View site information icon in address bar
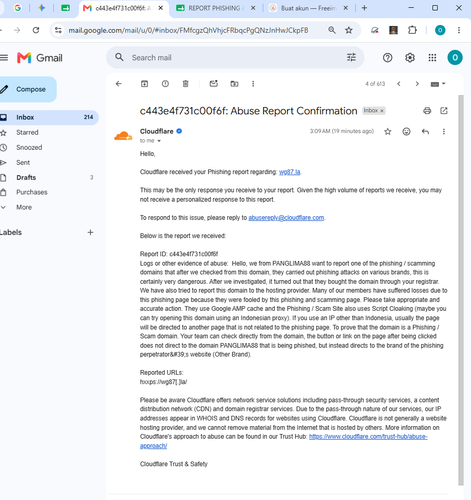The image size is (471, 500). click(58, 30)
